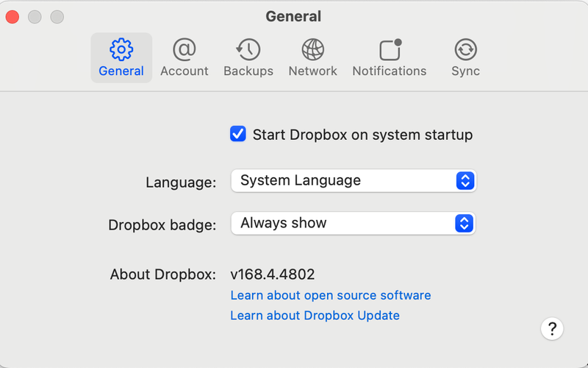The height and width of the screenshot is (368, 588).
Task: Click the About Dropbox label
Action: tap(162, 275)
